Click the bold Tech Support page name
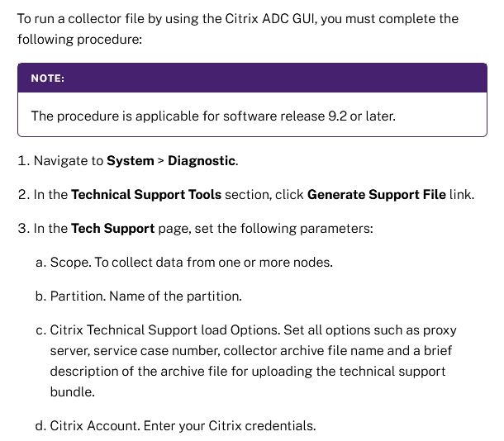This screenshot has height=441, width=504. (112, 229)
